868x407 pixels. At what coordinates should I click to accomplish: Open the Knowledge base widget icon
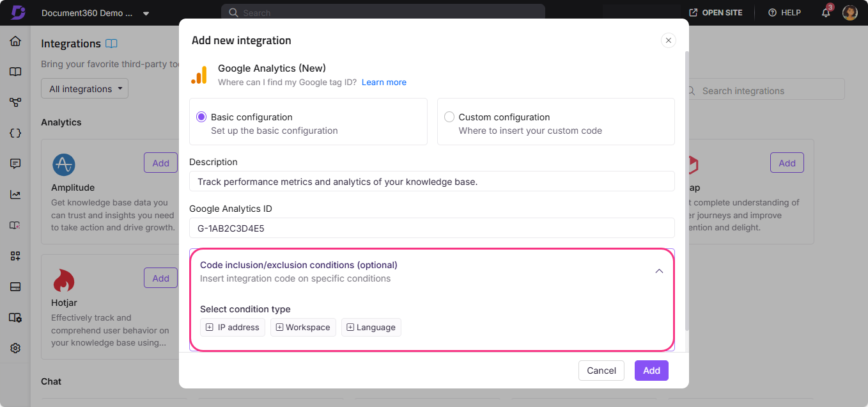click(15, 256)
